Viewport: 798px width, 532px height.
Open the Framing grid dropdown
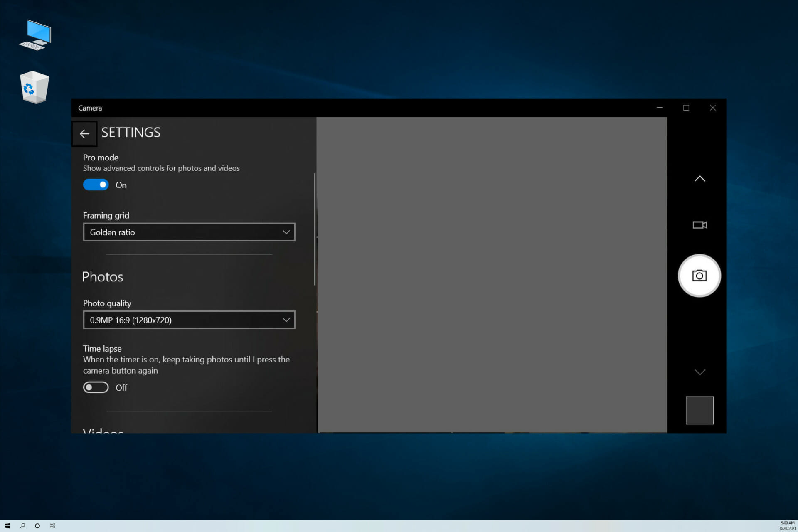[189, 232]
